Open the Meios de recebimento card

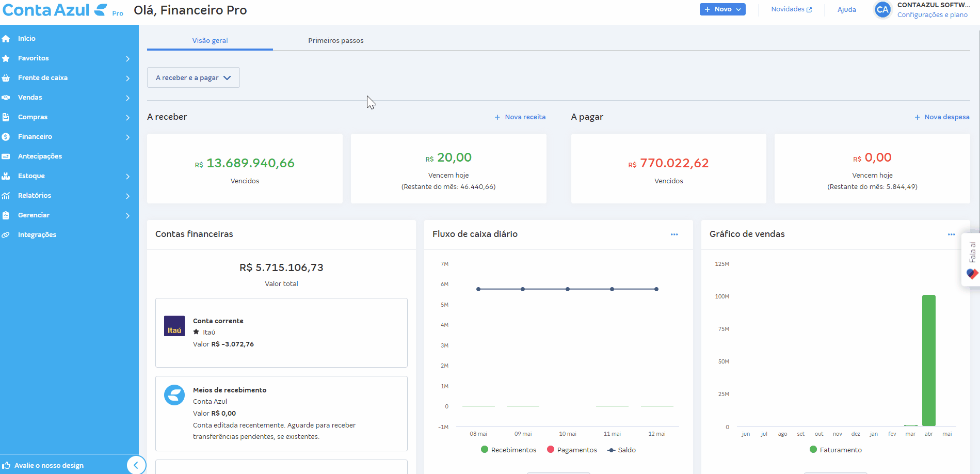click(x=281, y=414)
